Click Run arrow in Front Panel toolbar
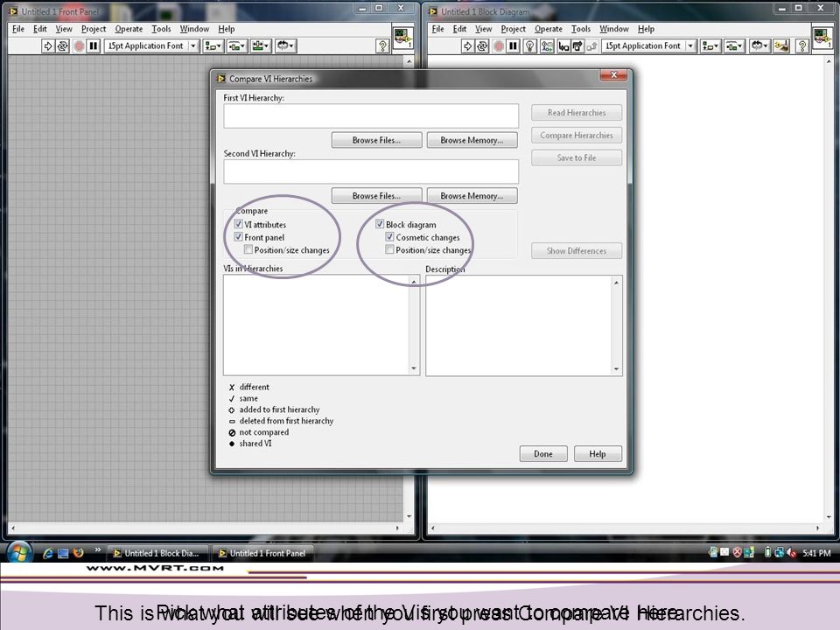The width and height of the screenshot is (840, 630). pos(47,46)
